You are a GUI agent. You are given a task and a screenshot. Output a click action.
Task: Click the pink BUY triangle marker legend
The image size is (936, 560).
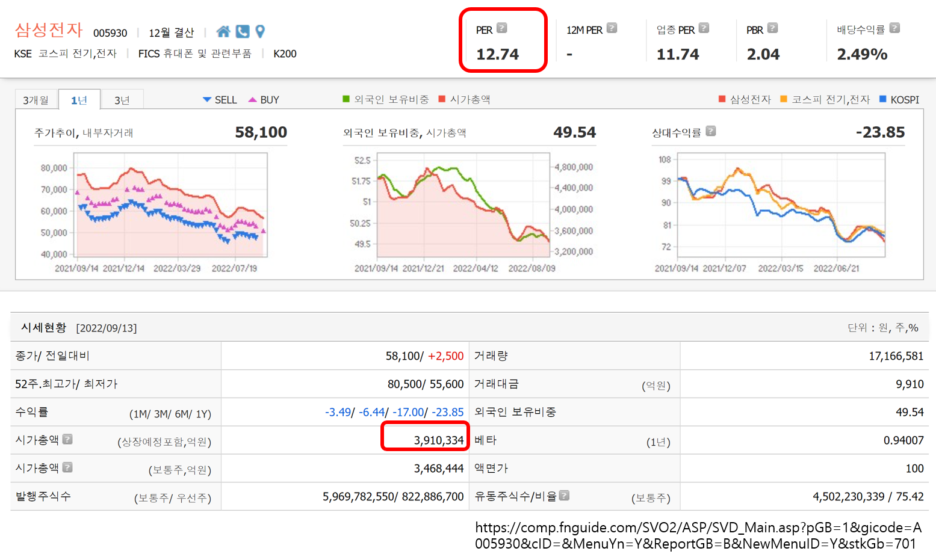[253, 99]
